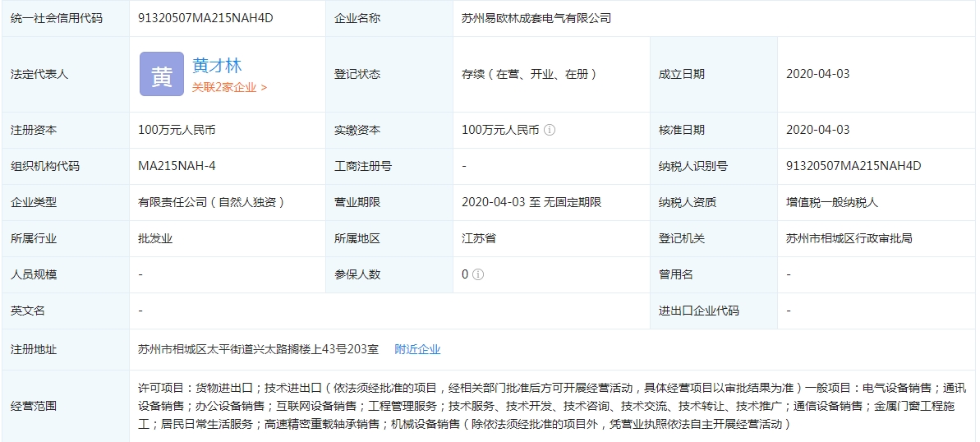
Task: Select the 统一社会信用代码 value 91320507MA215NAH4D
Action: click(x=205, y=17)
